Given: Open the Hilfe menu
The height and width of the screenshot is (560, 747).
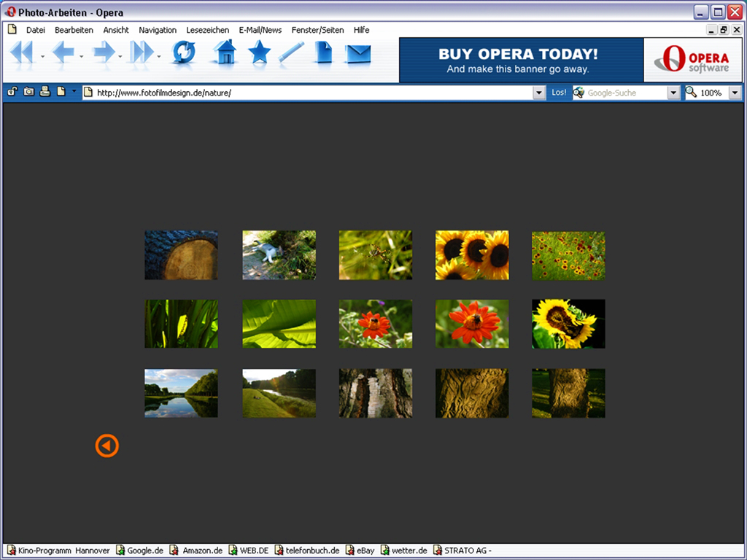Looking at the screenshot, I should click(362, 30).
